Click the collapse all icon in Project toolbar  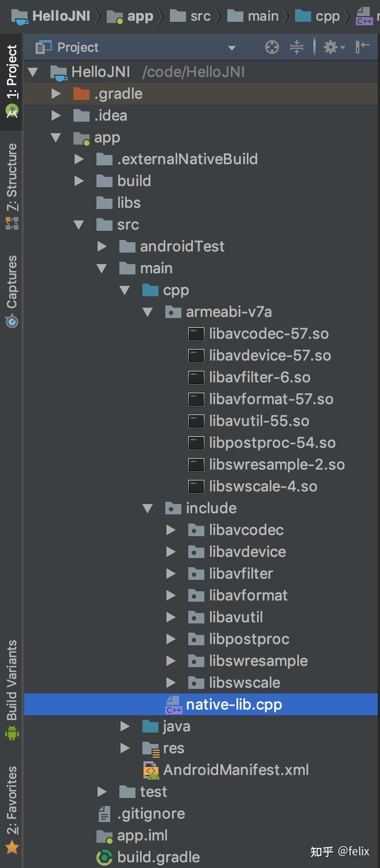coord(296,47)
